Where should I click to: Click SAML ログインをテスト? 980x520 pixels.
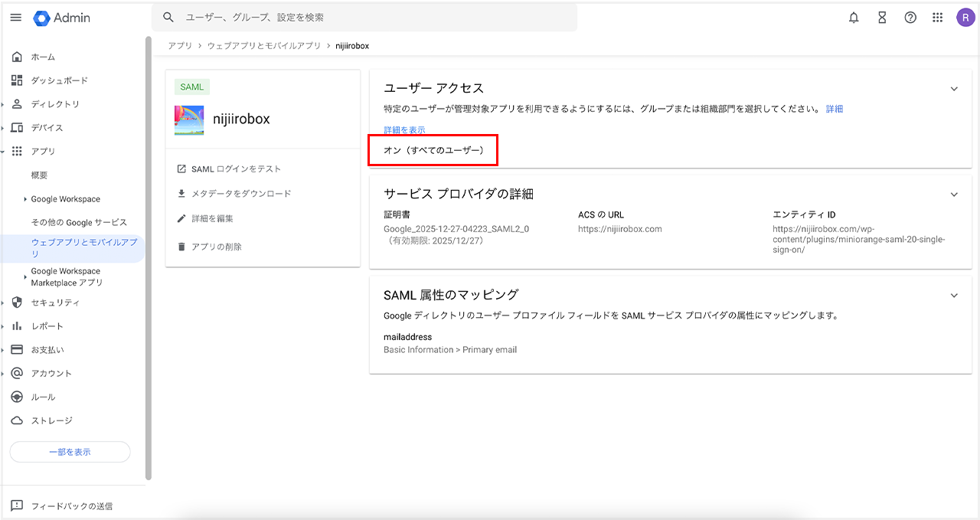point(236,169)
